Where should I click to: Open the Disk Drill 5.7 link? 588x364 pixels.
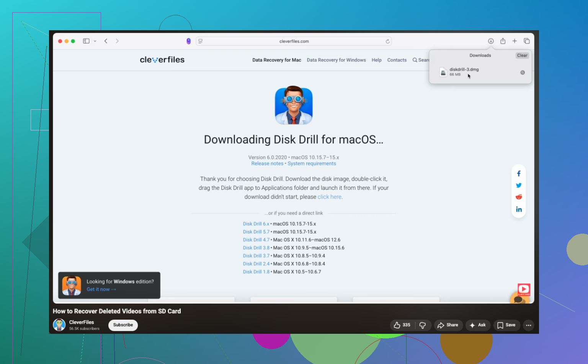point(256,232)
